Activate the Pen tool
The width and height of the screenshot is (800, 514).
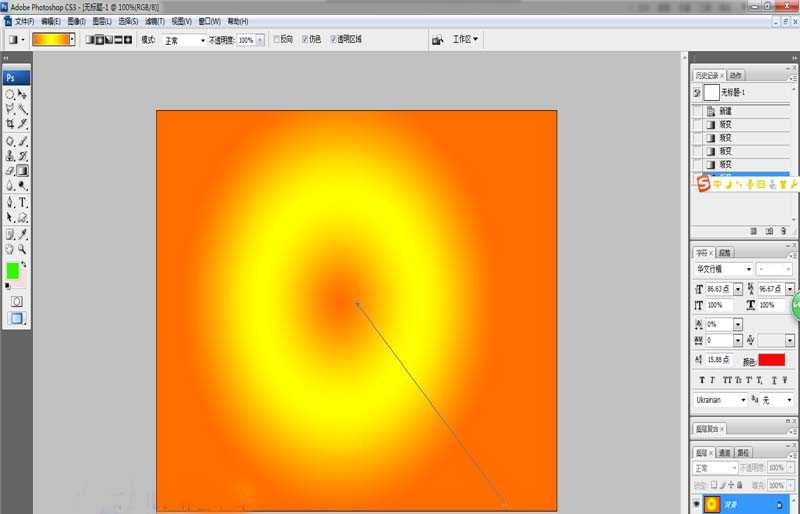point(10,201)
